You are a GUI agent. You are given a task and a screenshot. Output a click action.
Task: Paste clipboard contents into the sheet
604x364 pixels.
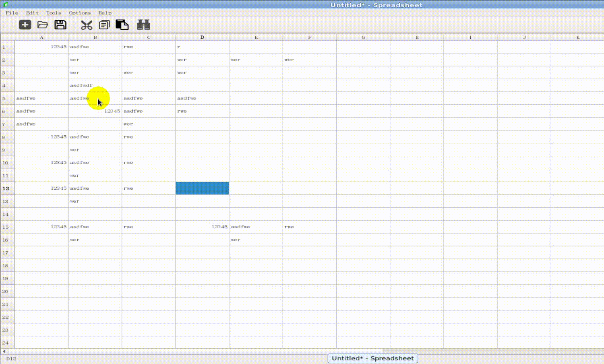point(122,25)
